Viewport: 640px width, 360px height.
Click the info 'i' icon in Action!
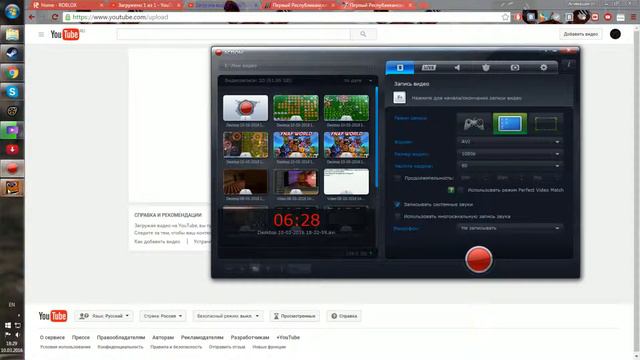click(x=569, y=64)
